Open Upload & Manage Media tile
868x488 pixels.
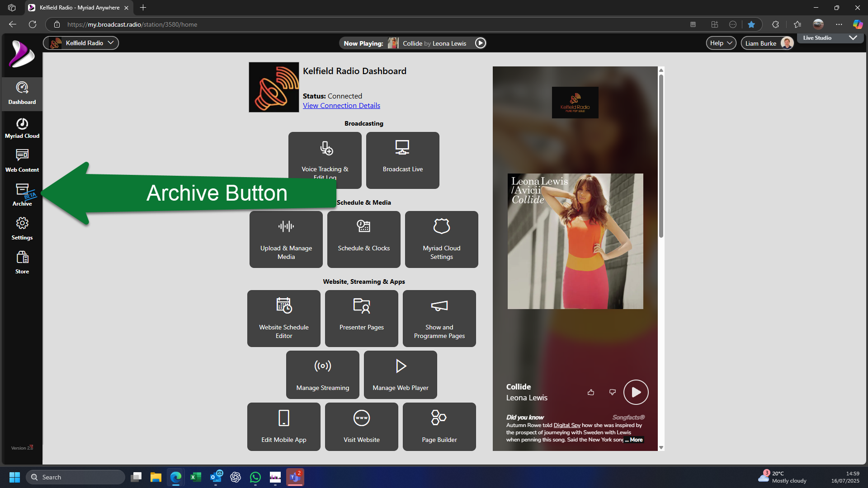coord(286,239)
